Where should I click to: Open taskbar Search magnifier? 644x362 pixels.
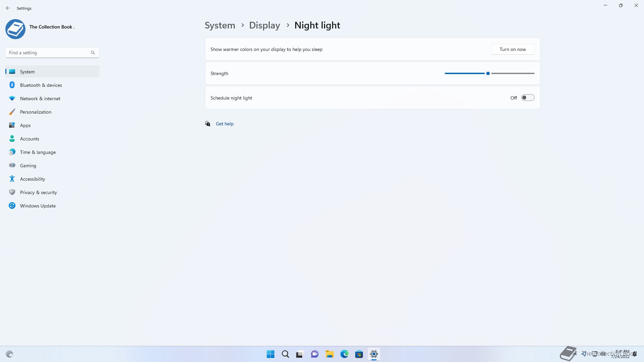[285, 354]
